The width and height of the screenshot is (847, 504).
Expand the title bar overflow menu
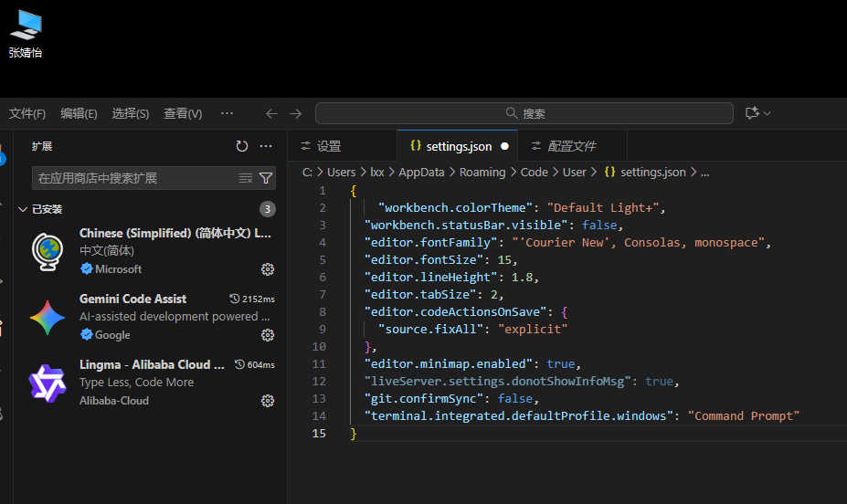(228, 113)
